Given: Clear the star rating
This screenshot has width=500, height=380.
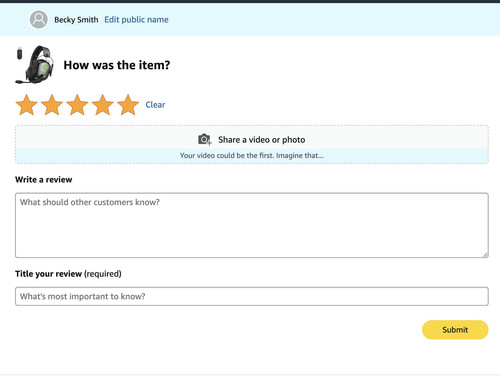Looking at the screenshot, I should point(155,105).
